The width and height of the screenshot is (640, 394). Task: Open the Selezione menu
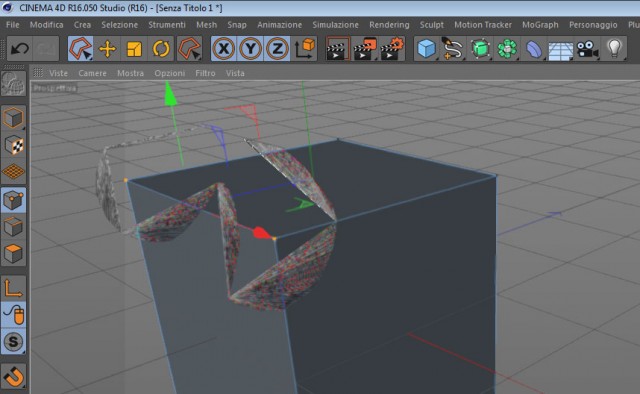coord(120,25)
